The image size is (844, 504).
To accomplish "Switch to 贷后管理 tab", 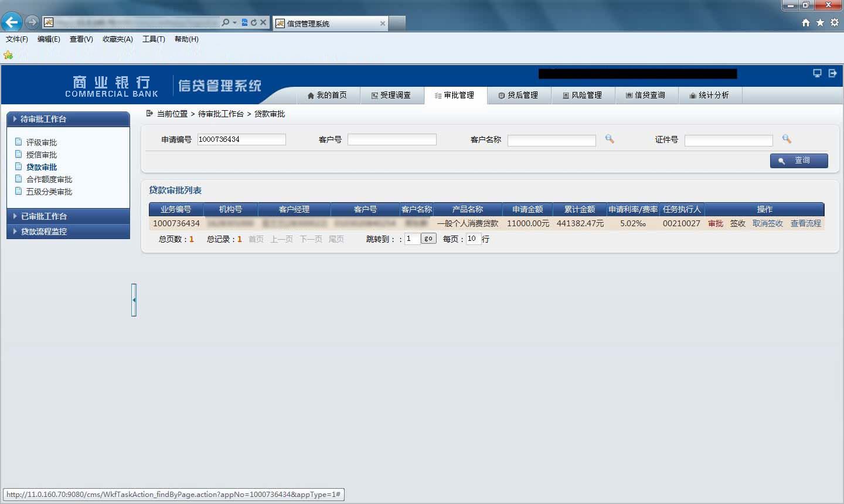I will (x=519, y=95).
